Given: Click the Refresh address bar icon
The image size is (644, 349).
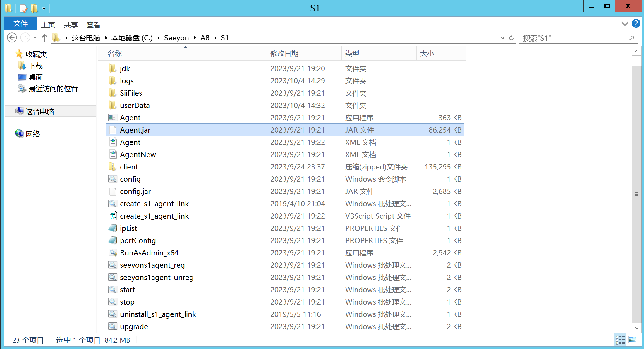Looking at the screenshot, I should pyautogui.click(x=511, y=38).
